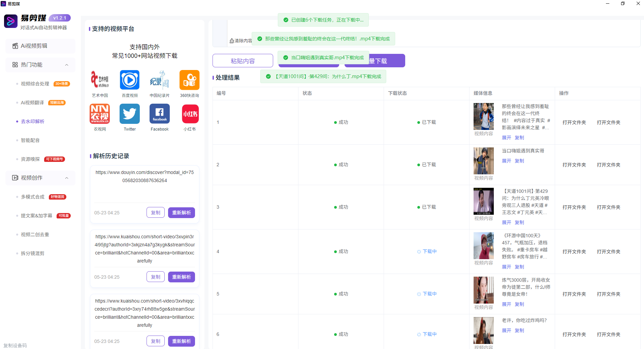644x349 pixels.
Task: Click first 打开文件夹 in row 1
Action: 574,123
